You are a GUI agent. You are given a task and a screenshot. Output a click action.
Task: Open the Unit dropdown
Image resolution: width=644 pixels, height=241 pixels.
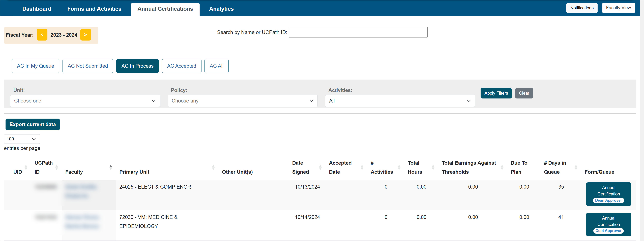85,101
